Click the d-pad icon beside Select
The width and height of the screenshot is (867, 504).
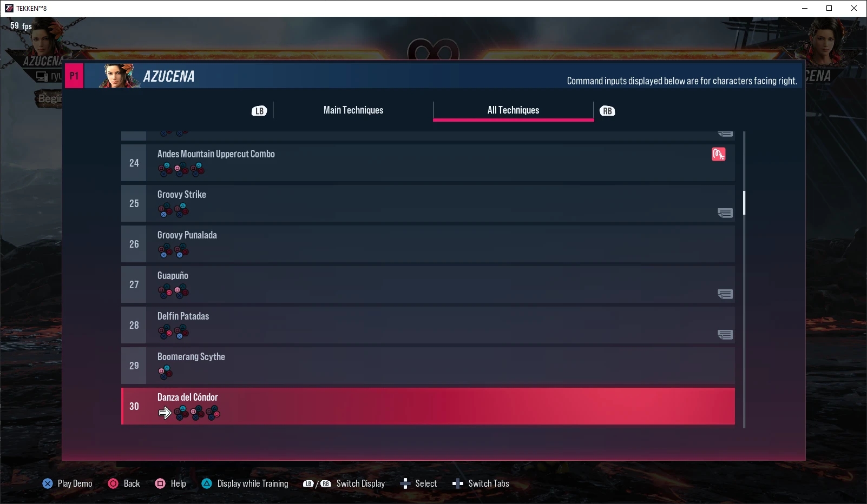coord(405,483)
